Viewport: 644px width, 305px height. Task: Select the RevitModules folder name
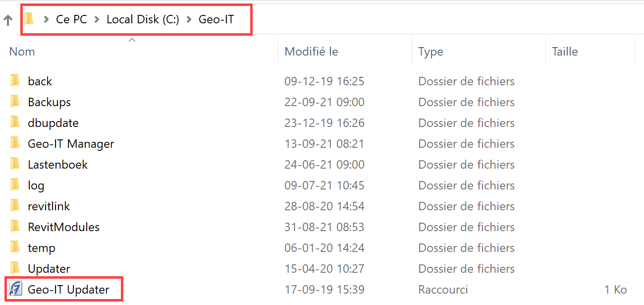pyautogui.click(x=63, y=227)
